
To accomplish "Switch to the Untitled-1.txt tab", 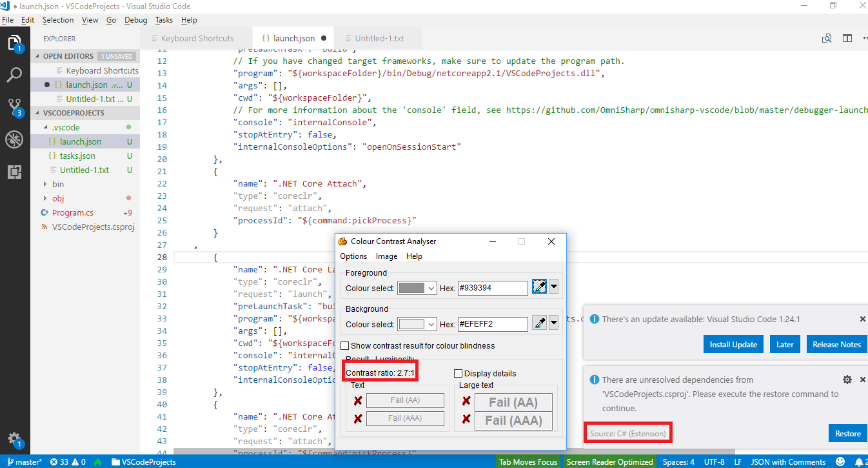I will pos(379,38).
